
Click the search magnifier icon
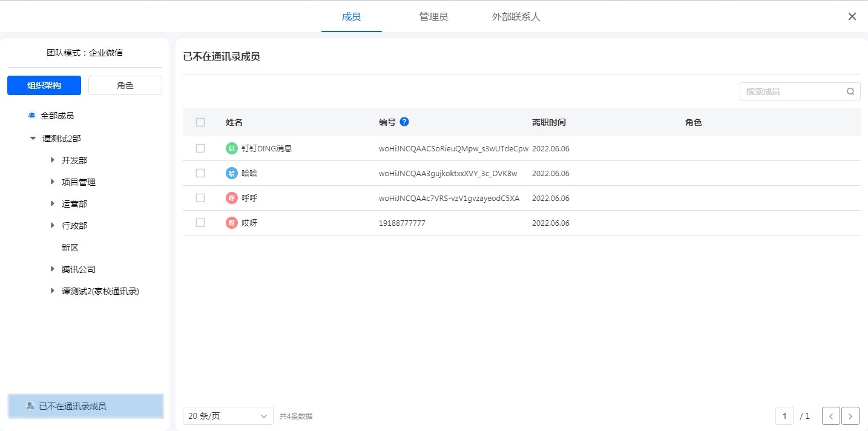pos(850,91)
